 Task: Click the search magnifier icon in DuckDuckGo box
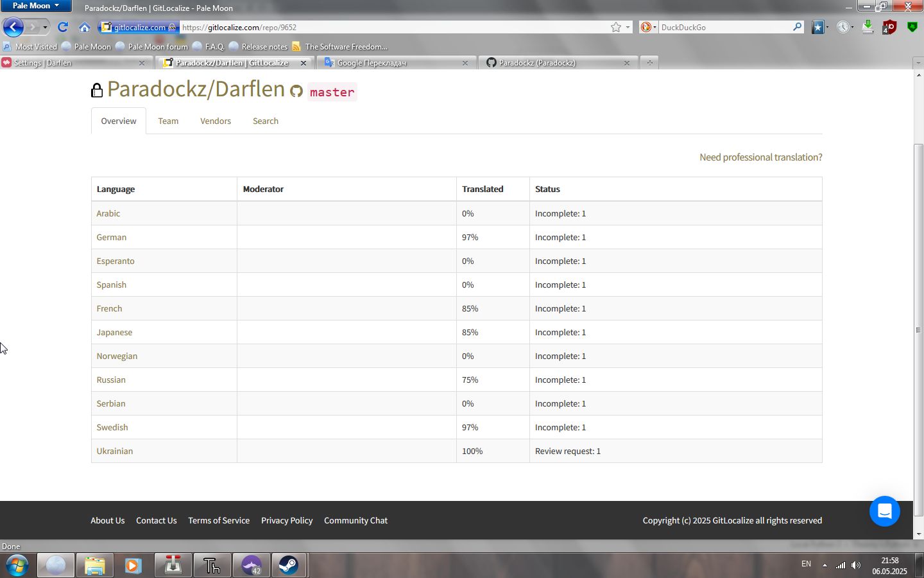pos(797,27)
